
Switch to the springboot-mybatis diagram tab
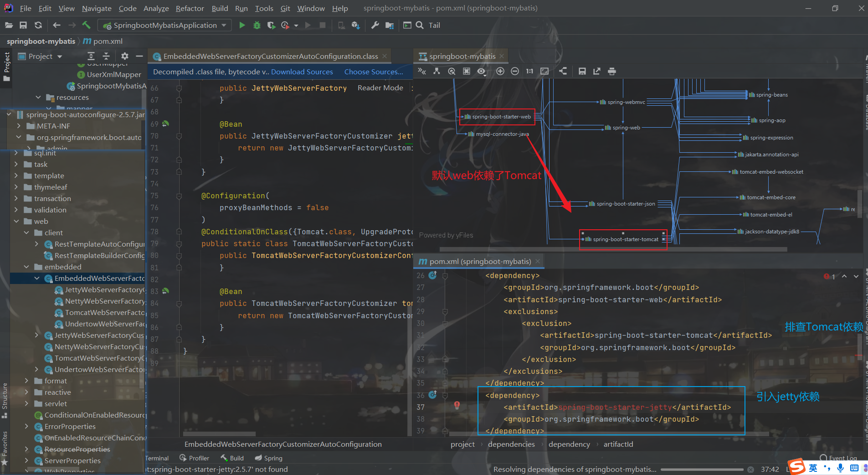click(x=462, y=56)
